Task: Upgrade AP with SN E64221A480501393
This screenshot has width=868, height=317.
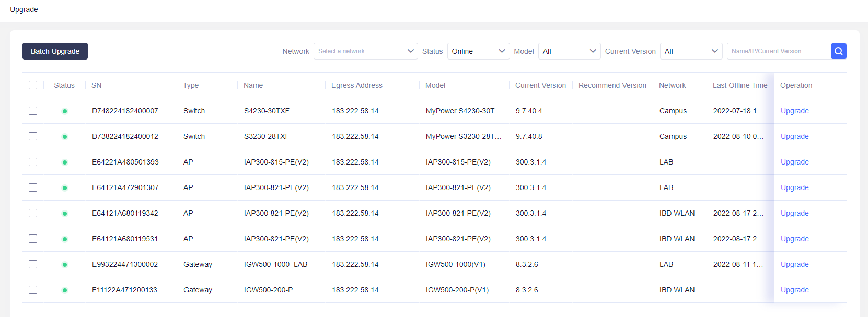Action: [794, 162]
